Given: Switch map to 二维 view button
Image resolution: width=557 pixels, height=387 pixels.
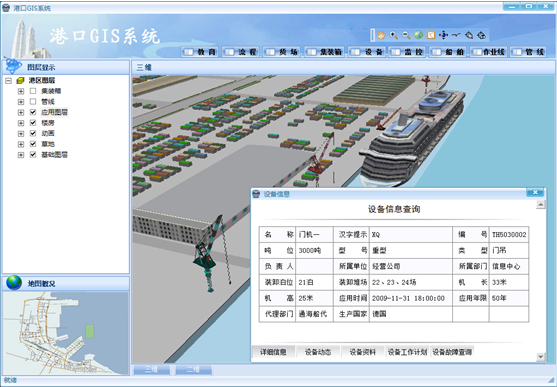Looking at the screenshot, I should pyautogui.click(x=194, y=369).
